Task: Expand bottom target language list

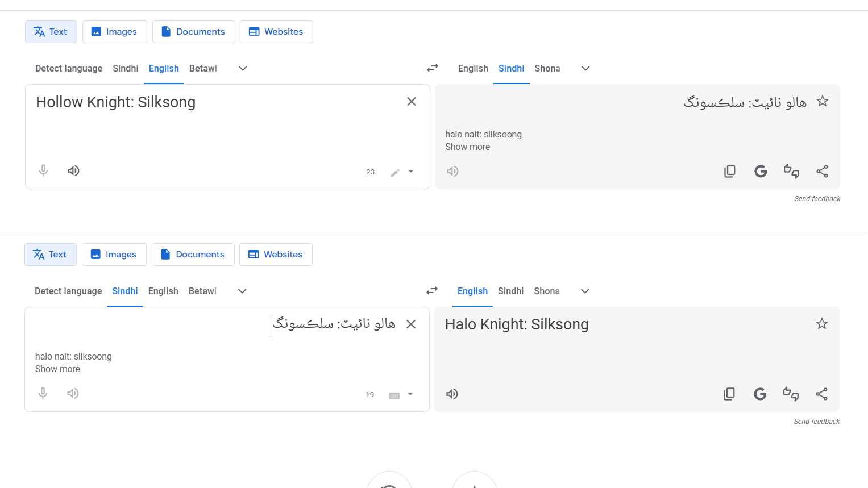Action: [585, 291]
